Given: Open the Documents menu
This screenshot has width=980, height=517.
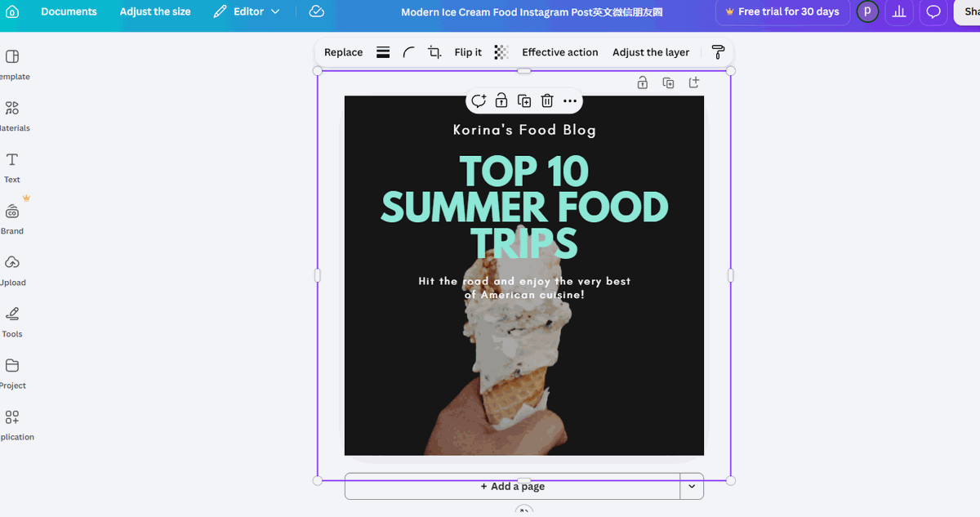Looking at the screenshot, I should [x=69, y=11].
